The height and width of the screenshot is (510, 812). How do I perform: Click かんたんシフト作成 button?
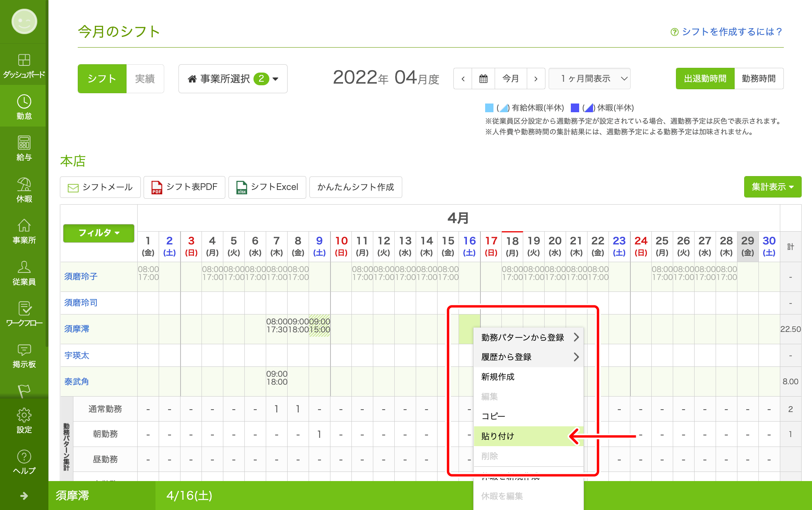click(356, 187)
